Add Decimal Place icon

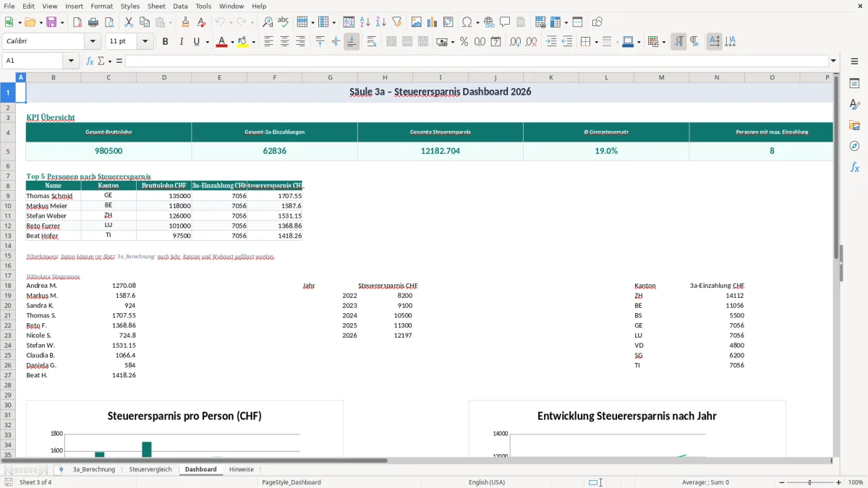tap(515, 42)
